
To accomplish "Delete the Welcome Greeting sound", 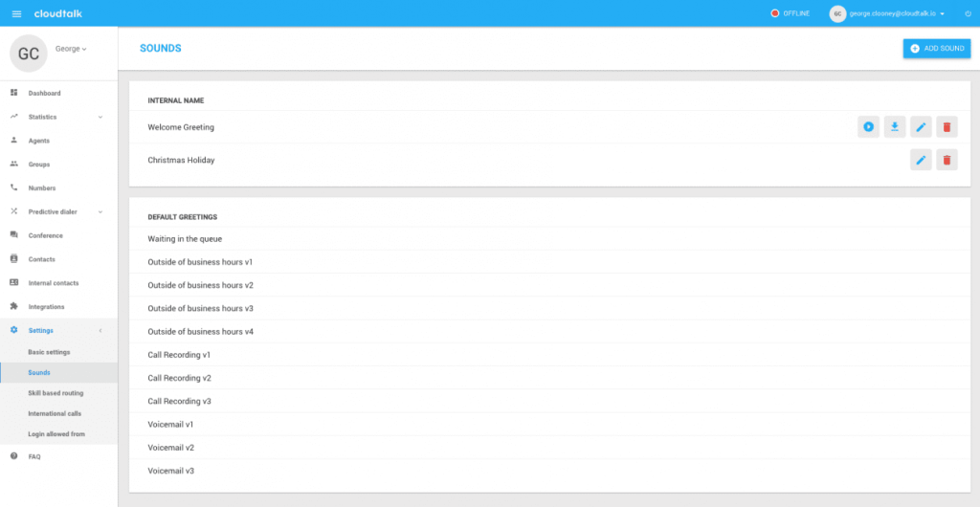I will (x=947, y=126).
